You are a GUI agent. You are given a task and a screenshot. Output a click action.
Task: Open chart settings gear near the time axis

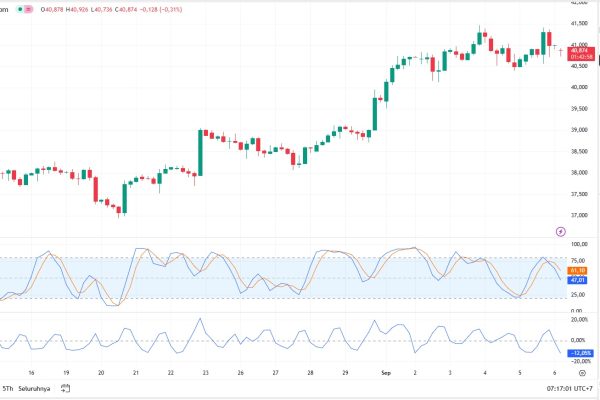[x=580, y=372]
